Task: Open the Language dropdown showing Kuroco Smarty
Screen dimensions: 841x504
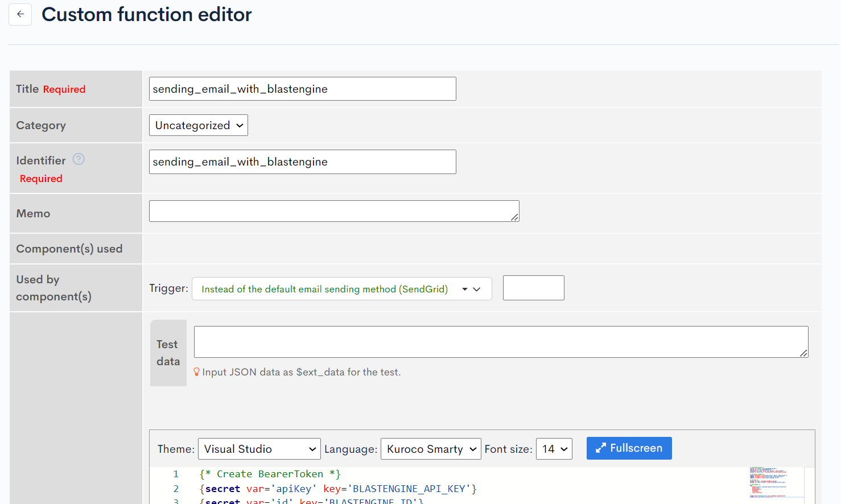Action: (x=431, y=449)
